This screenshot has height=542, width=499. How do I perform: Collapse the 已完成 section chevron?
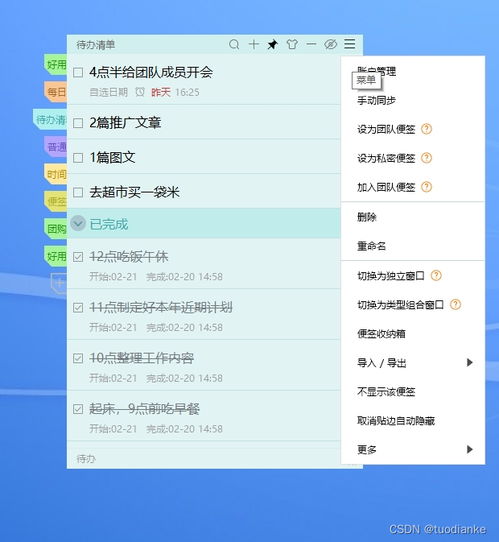click(x=78, y=223)
